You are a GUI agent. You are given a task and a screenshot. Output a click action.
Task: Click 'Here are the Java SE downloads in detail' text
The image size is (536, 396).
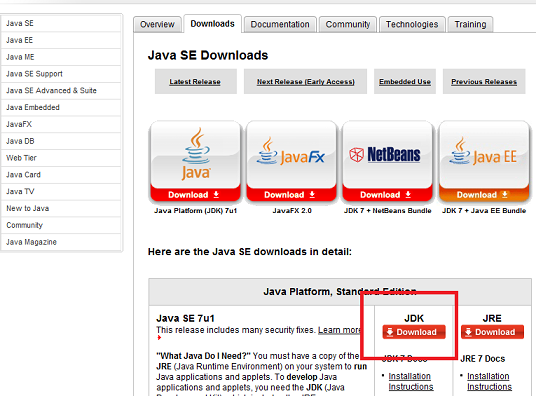click(x=250, y=252)
